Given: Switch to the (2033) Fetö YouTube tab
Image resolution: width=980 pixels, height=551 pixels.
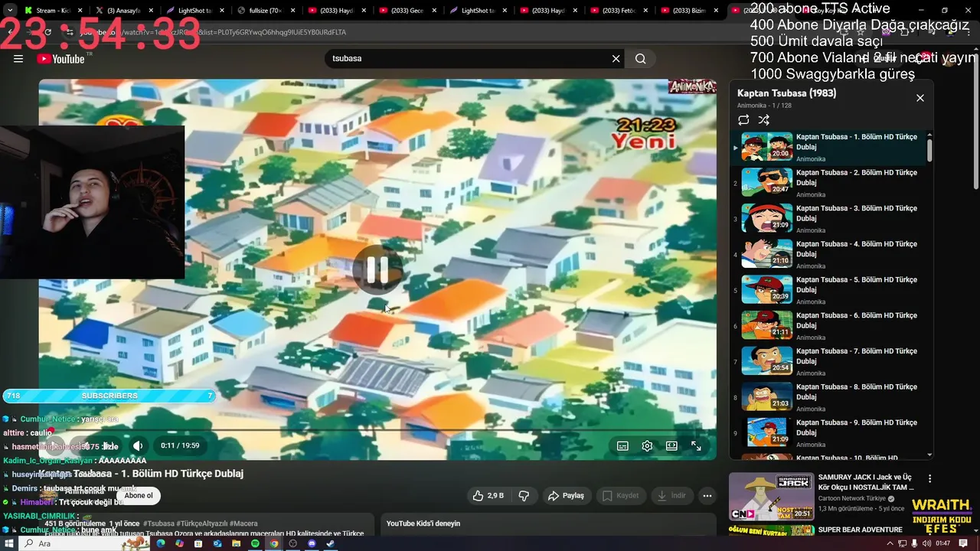Looking at the screenshot, I should point(619,11).
